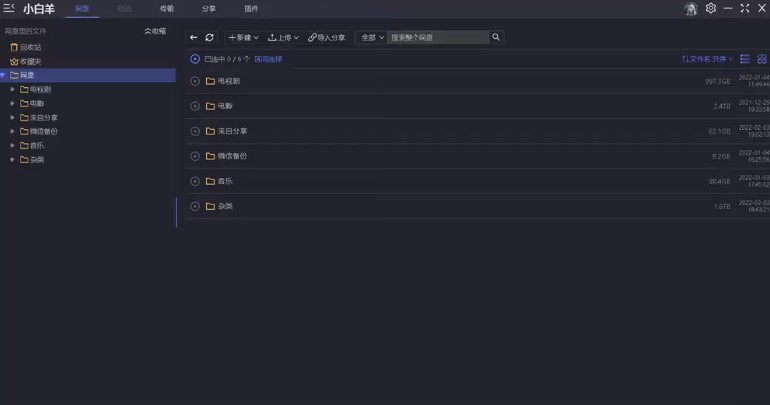The image size is (770, 405).
Task: Expand 微信备份 node in sidebar tree
Action: (12, 132)
